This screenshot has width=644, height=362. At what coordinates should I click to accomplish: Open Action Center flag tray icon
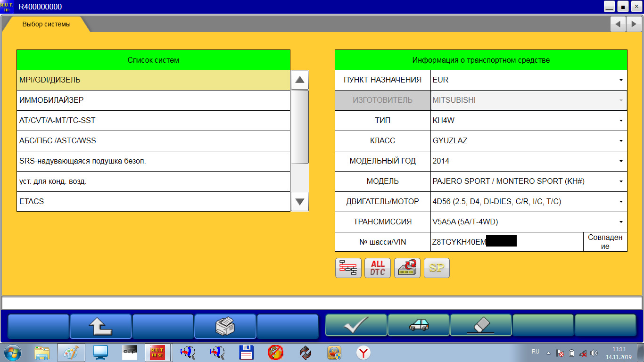tap(560, 353)
